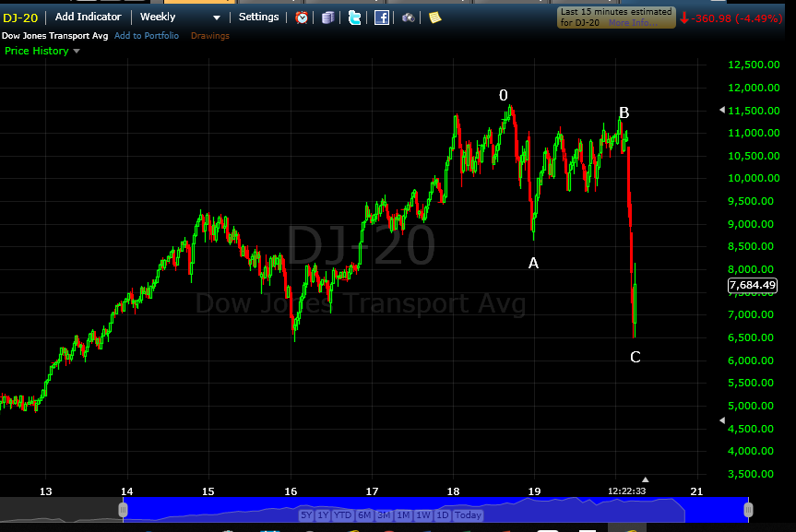Select the YTD range button

click(x=343, y=514)
